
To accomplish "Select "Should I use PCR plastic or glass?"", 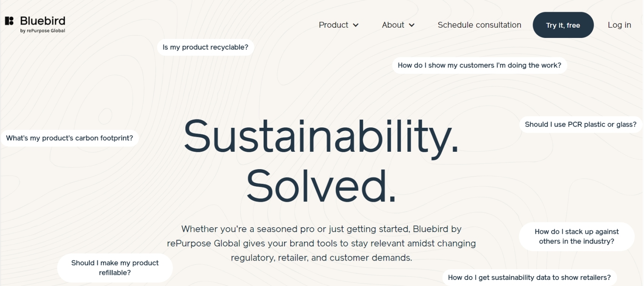I will point(580,124).
